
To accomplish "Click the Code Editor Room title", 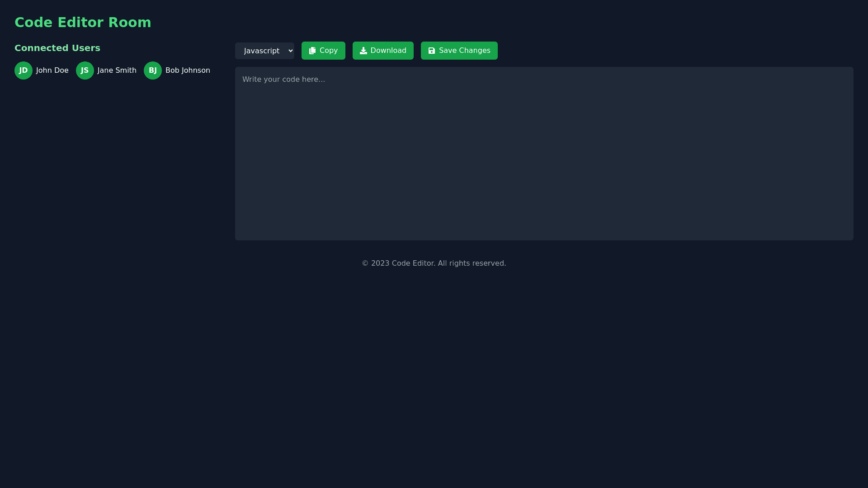I will (83, 23).
